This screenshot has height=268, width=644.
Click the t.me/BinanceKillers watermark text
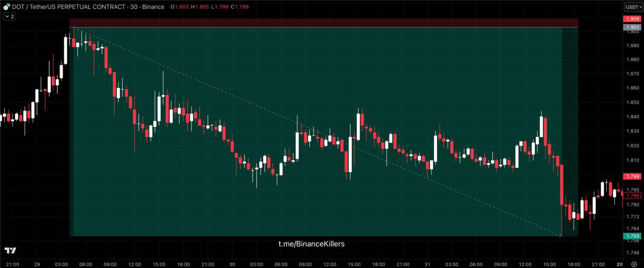pyautogui.click(x=311, y=244)
